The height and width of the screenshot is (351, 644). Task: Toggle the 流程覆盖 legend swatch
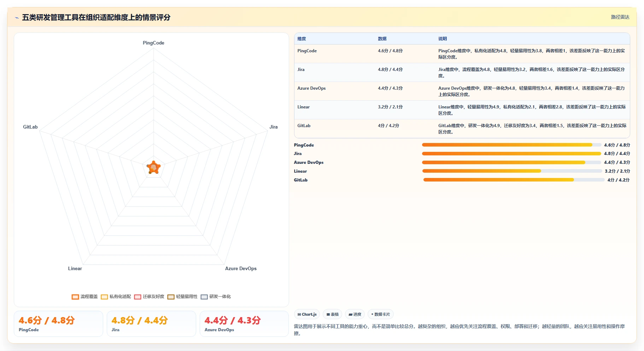click(75, 297)
